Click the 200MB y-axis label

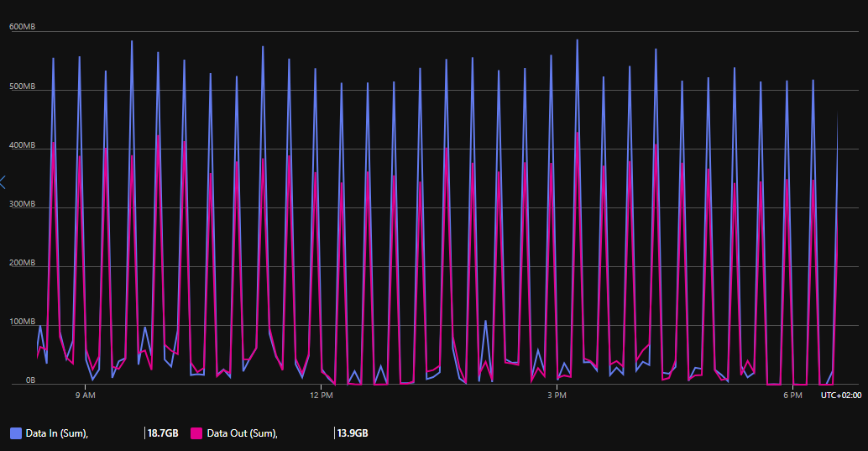click(22, 262)
